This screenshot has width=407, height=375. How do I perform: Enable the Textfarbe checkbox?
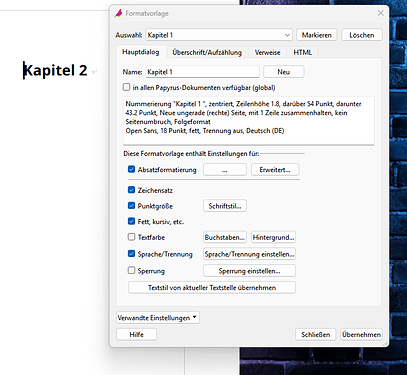pos(131,237)
